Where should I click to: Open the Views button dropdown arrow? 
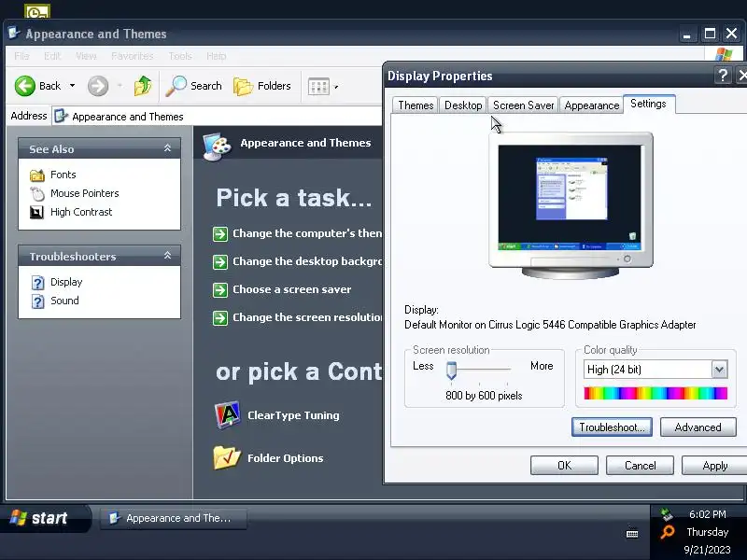pos(336,87)
